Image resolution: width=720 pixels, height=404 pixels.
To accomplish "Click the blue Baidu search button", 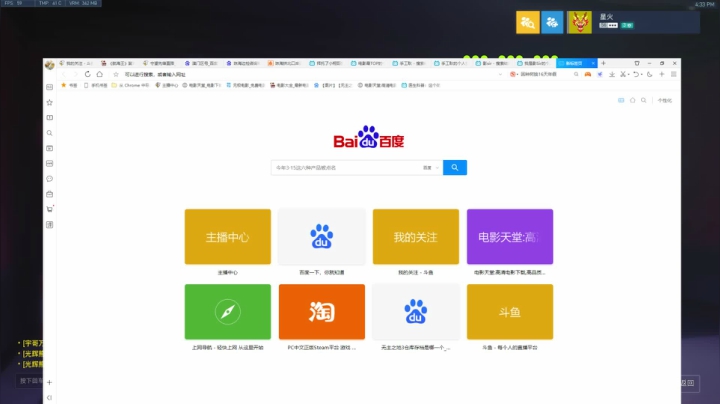I will [x=455, y=168].
